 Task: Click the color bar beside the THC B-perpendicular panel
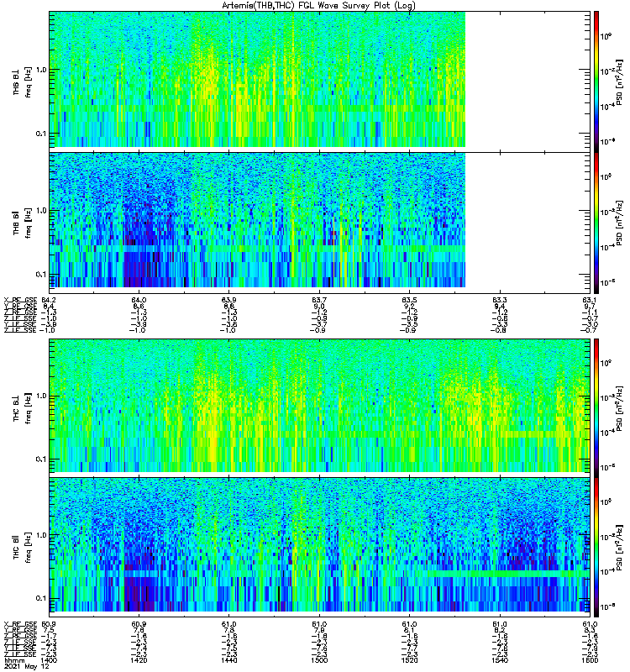pyautogui.click(x=596, y=407)
